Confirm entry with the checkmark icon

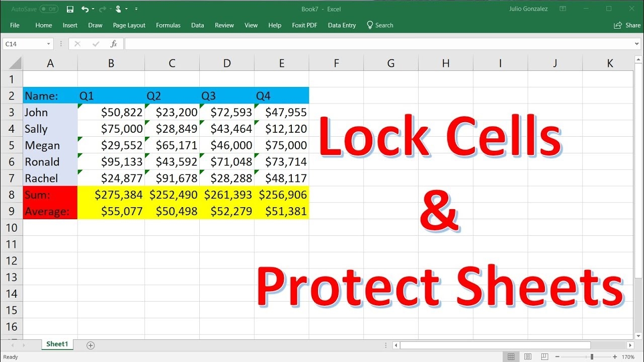point(95,43)
